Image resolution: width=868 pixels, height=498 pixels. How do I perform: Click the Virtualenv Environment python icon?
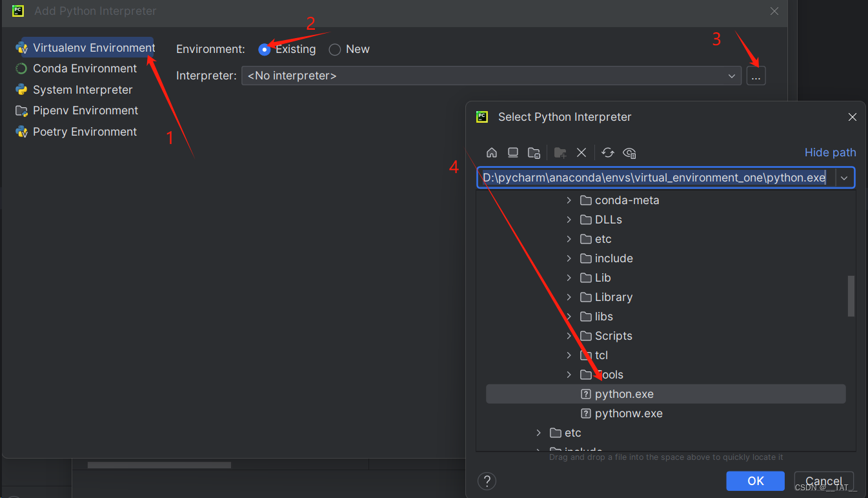(21, 48)
